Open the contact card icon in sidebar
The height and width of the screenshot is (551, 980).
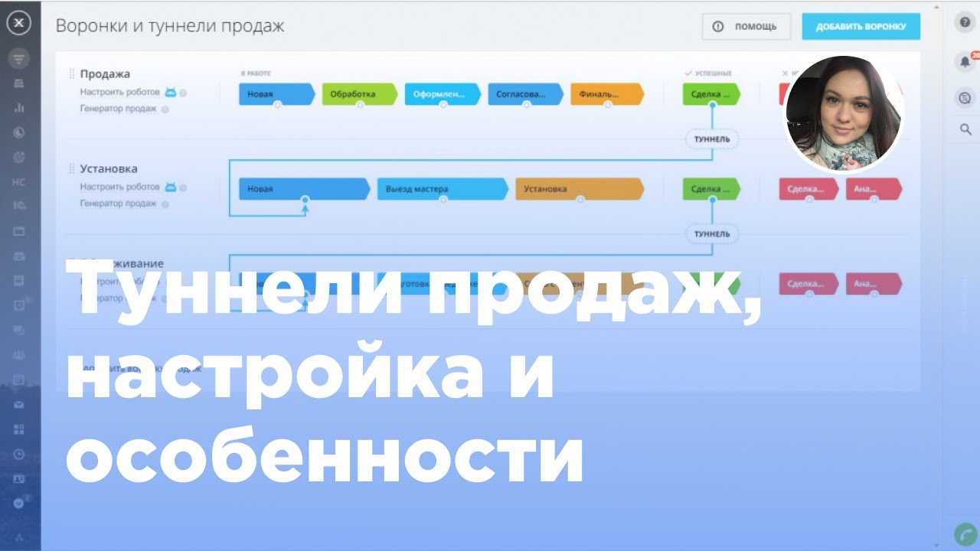pos(19,478)
